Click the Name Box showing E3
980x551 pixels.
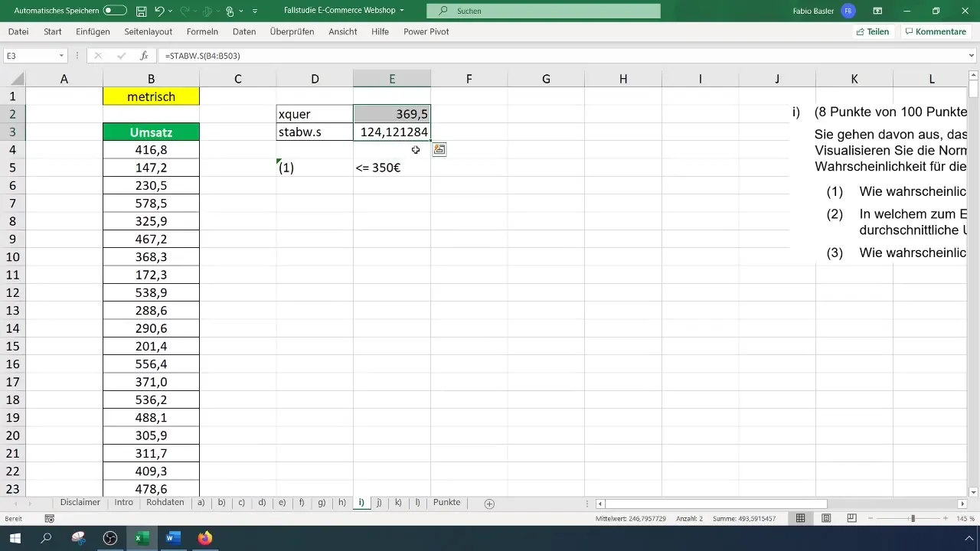coord(29,56)
